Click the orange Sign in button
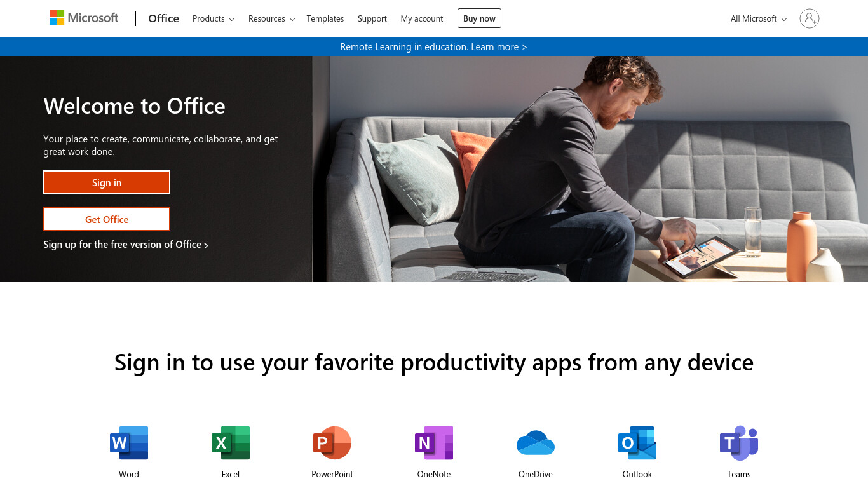868x488 pixels. 107,182
